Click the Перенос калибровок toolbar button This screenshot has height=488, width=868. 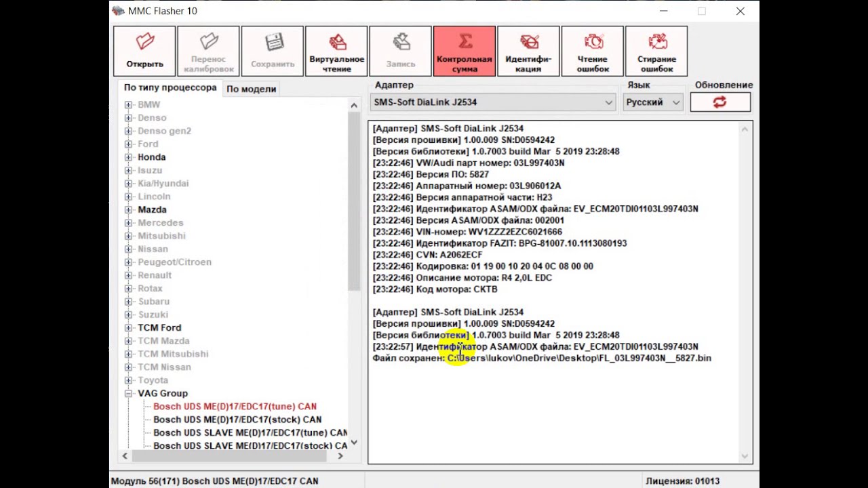[208, 52]
